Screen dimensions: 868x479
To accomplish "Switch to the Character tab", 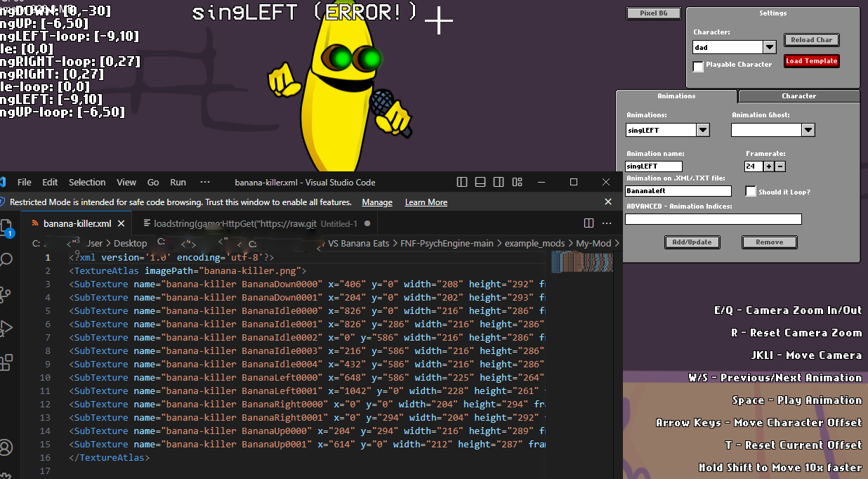I will pyautogui.click(x=798, y=96).
